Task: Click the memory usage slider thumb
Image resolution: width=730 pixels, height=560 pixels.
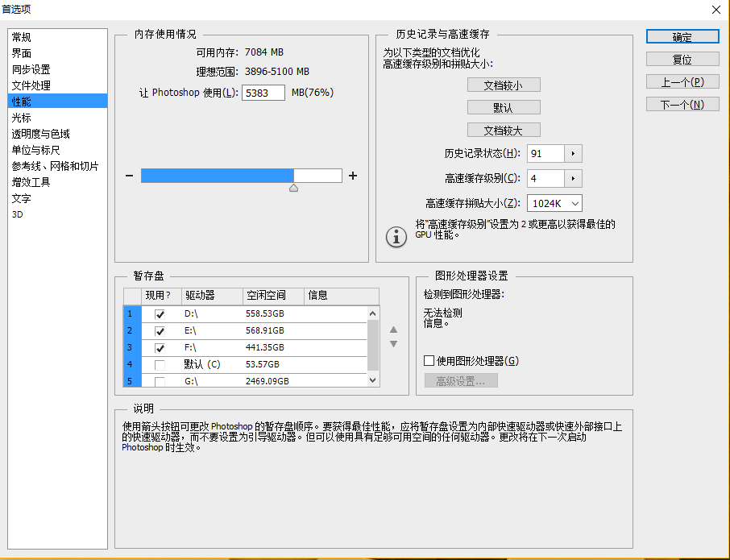Action: point(293,188)
